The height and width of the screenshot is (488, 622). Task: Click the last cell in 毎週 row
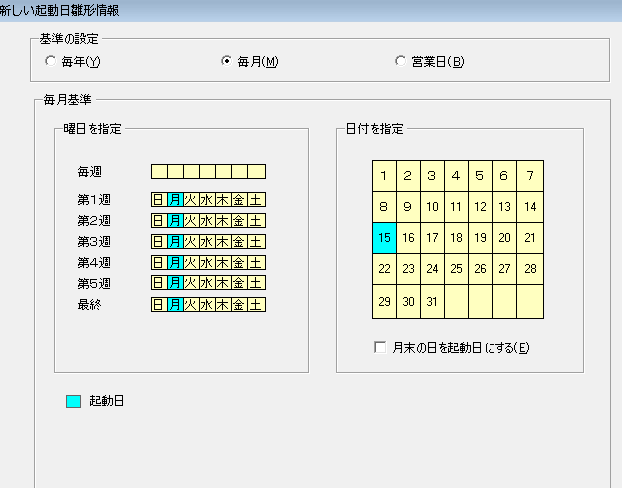(x=257, y=171)
